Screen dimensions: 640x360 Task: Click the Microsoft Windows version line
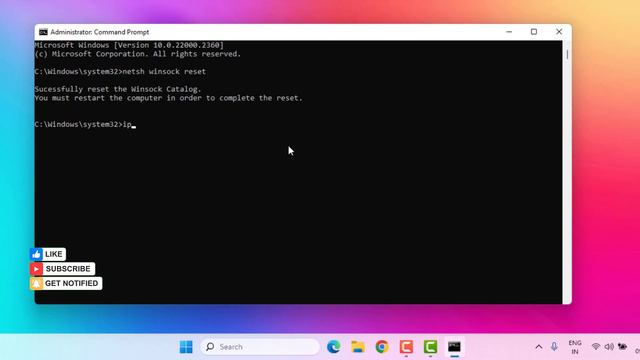(x=129, y=45)
